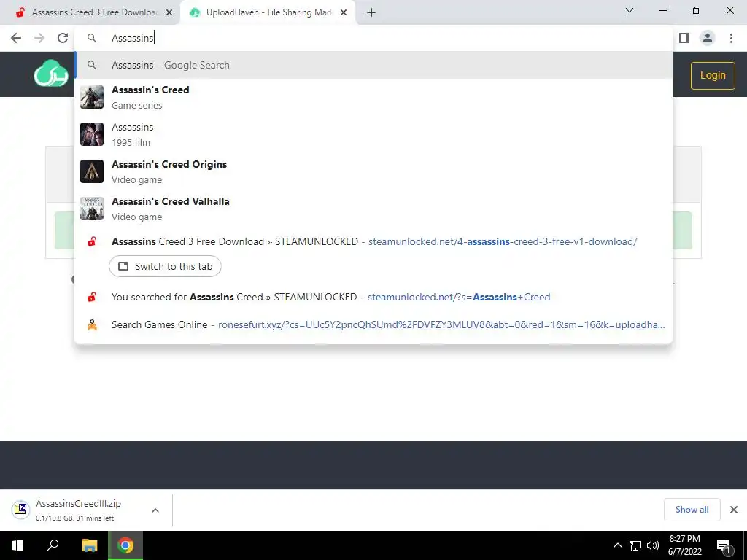Image resolution: width=747 pixels, height=560 pixels.
Task: Show hidden system tray icons
Action: (617, 545)
